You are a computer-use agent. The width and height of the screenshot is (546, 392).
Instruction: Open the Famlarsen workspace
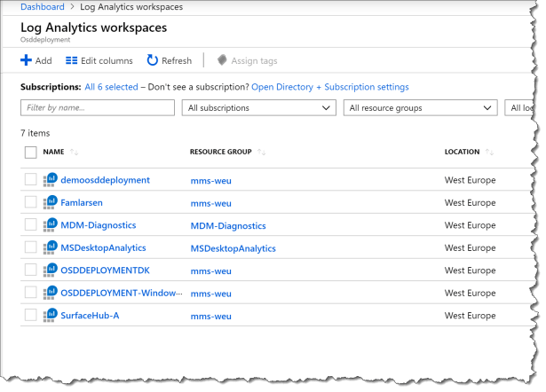click(82, 203)
